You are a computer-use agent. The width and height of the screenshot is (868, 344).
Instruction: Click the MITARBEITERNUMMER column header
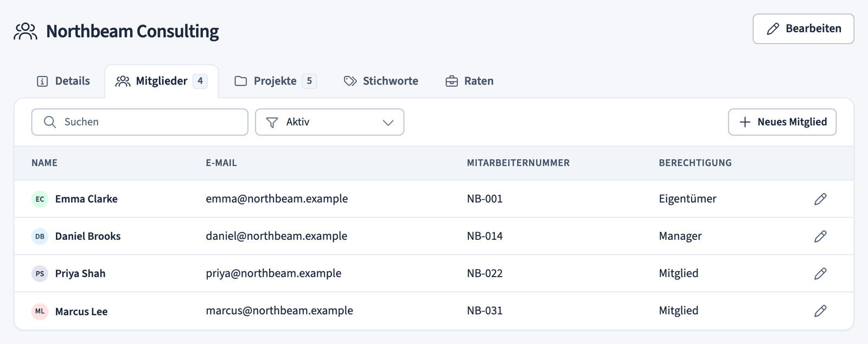coord(518,163)
